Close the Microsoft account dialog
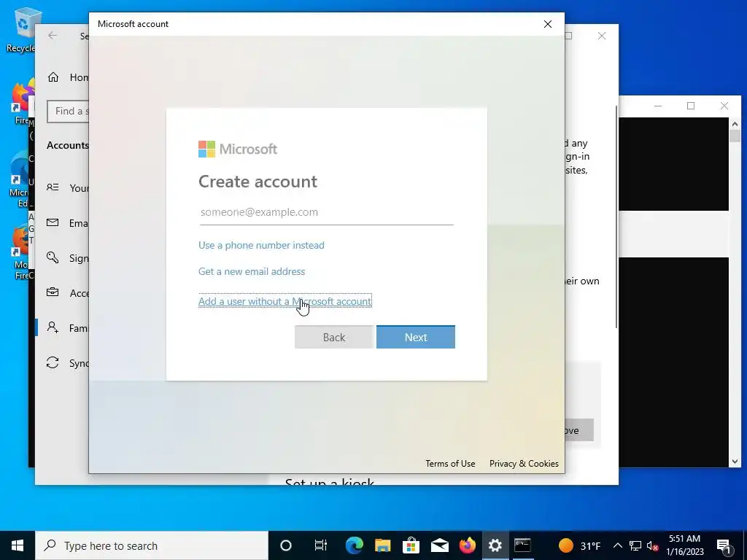747x560 pixels. [548, 24]
